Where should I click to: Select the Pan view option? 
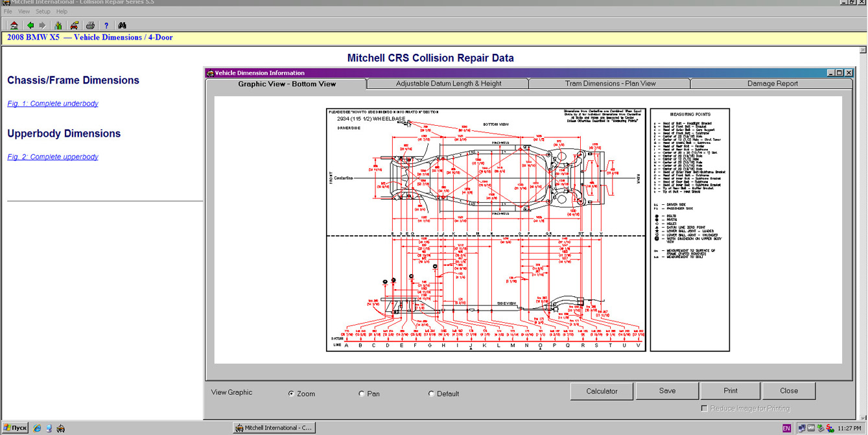point(362,394)
